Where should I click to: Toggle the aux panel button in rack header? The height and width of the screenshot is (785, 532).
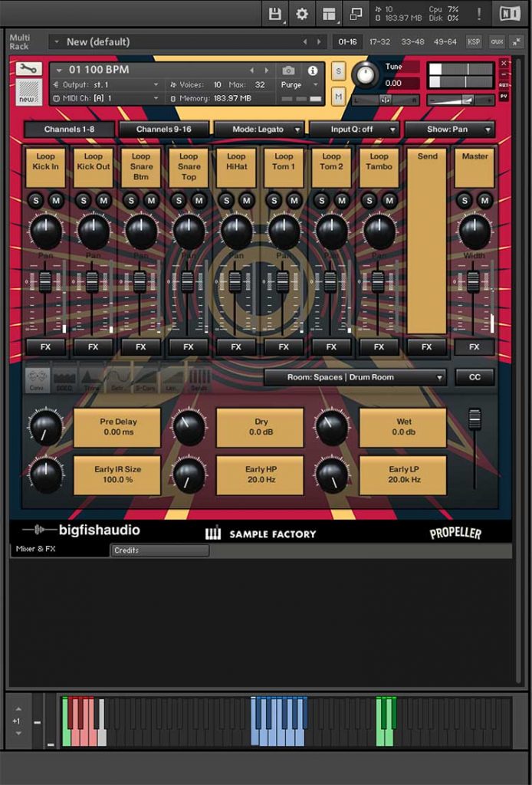pos(497,41)
